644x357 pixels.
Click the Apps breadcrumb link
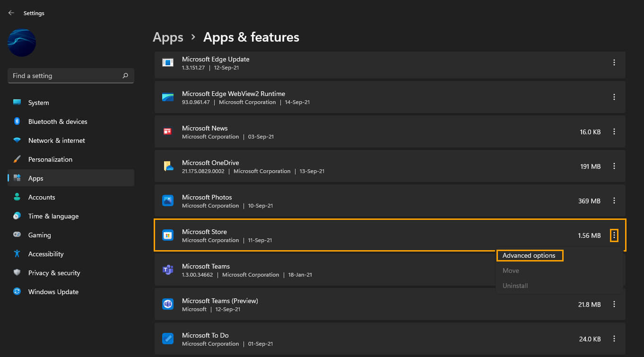pyautogui.click(x=168, y=37)
